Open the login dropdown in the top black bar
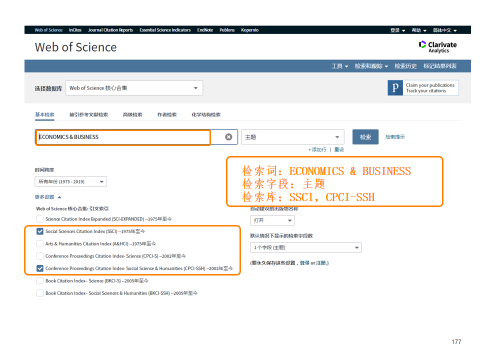Viewport: 480px width, 360px height. 398,30
